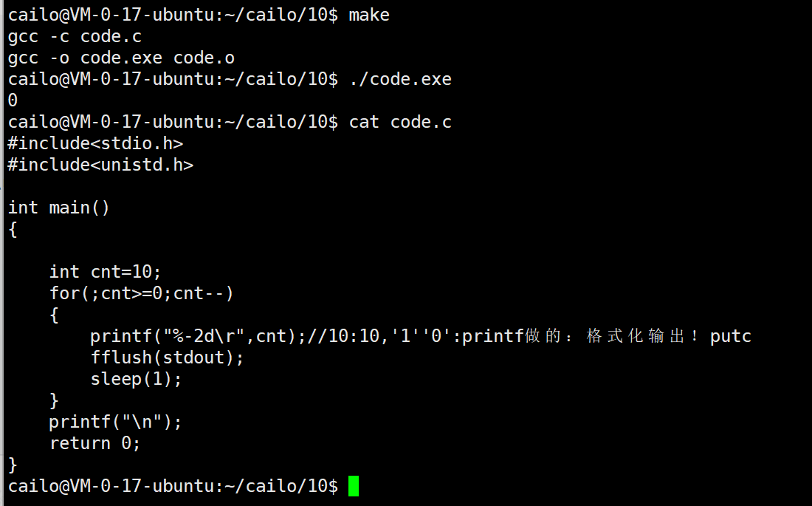Click the 'return 0;' statement
Screen dimensions: 812x506
pyautogui.click(x=94, y=443)
